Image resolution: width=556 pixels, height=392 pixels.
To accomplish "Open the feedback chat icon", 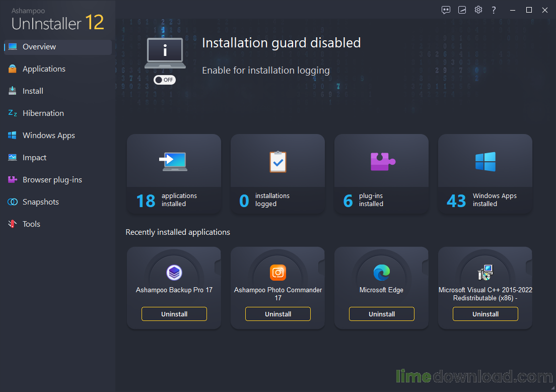I will tap(446, 10).
